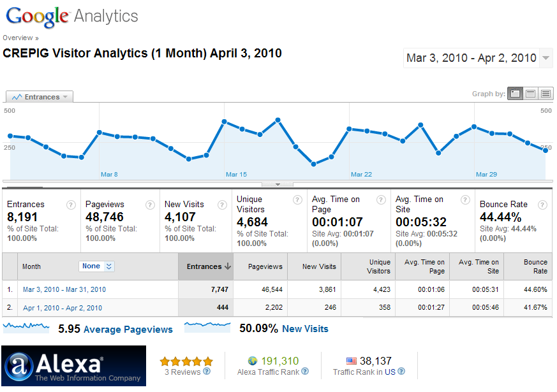Click the five-star rating icons
557x392 pixels.
pos(186,361)
